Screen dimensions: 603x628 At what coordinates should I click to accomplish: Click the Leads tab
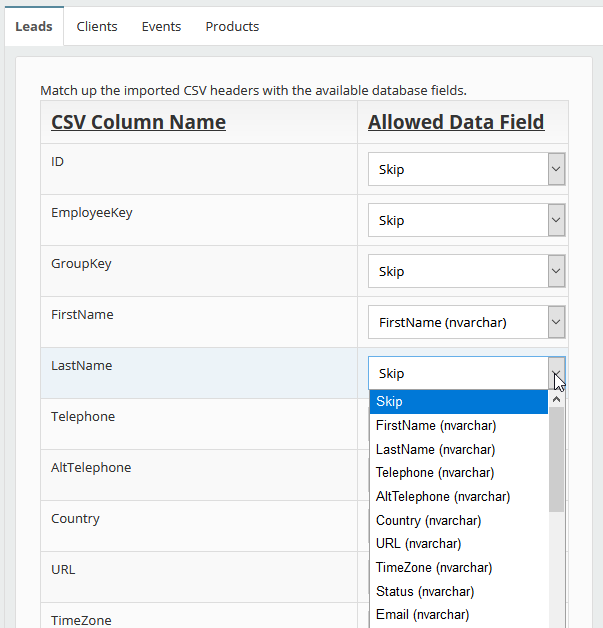[34, 26]
